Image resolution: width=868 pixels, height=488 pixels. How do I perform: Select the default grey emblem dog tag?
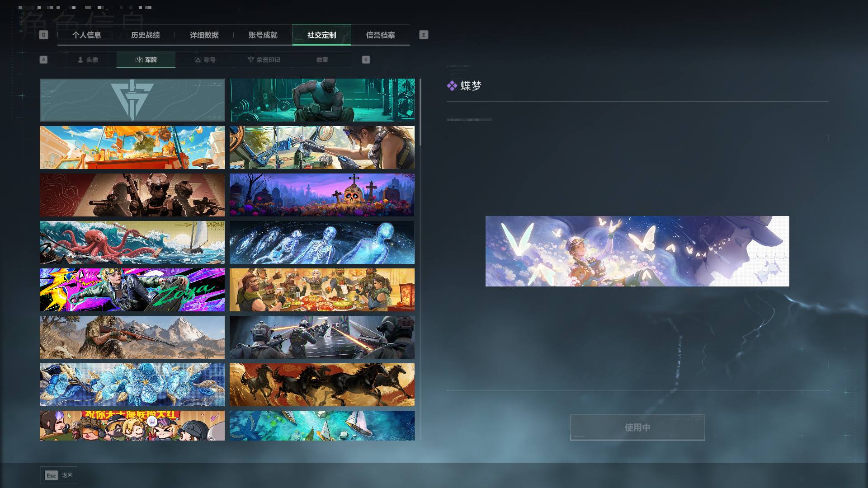point(132,100)
